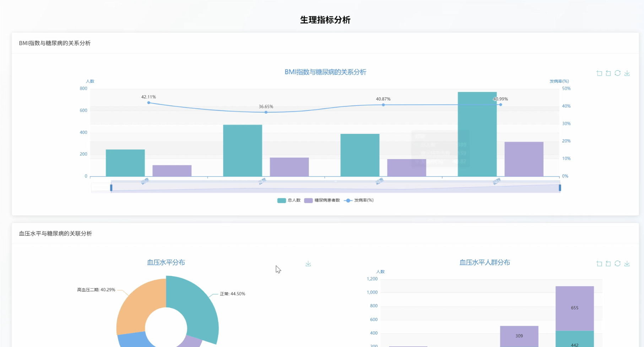Restore the 血压水平人群分布 chart

point(618,264)
